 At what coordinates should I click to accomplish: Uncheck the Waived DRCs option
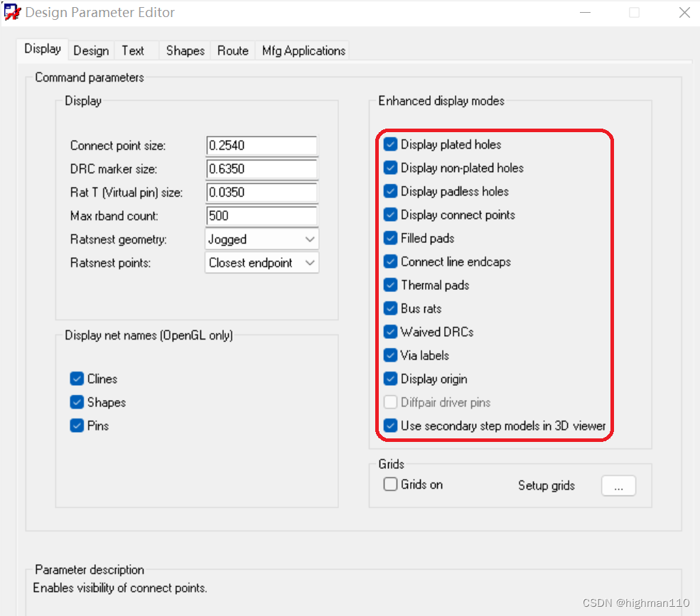coord(390,332)
